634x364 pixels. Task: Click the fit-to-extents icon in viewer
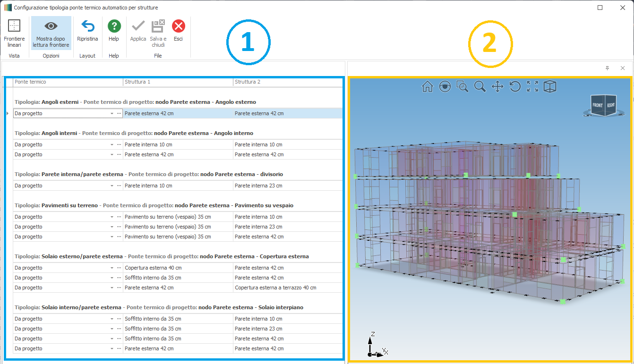532,86
